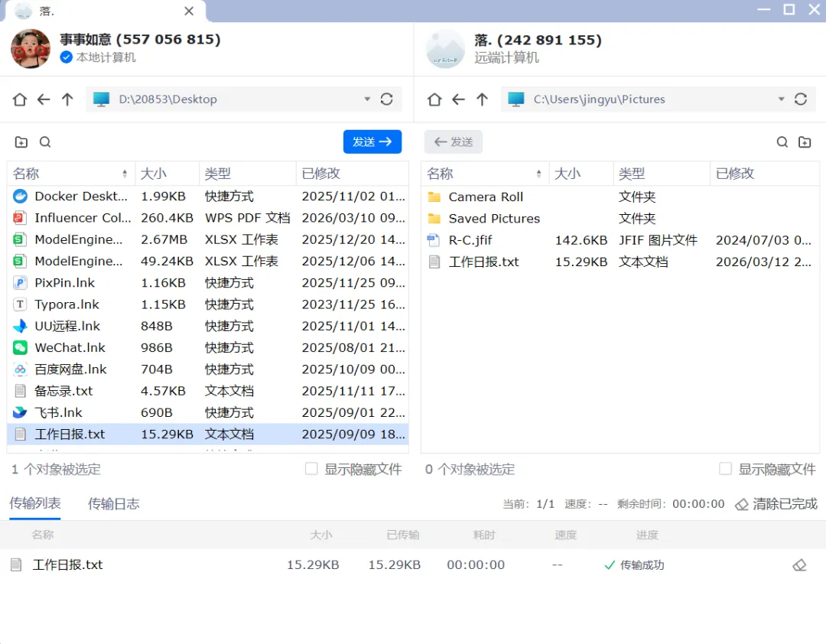Image resolution: width=826 pixels, height=644 pixels.
Task: Go up one folder in local pane
Action: coord(67,99)
